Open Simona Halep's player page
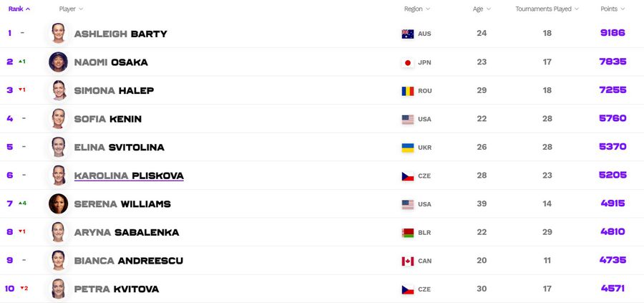The height and width of the screenshot is (303, 644). tap(114, 90)
